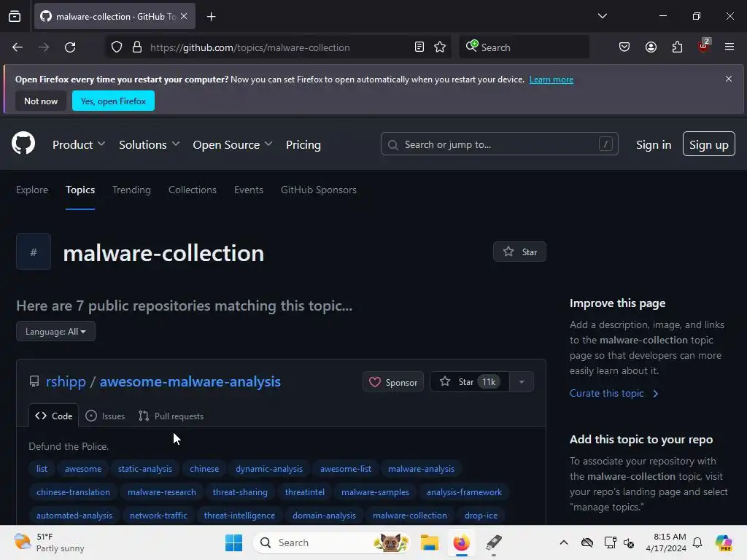Screen dimensions: 747x560
Task: Expand the star lists dropdown arrow
Action: pyautogui.click(x=522, y=382)
